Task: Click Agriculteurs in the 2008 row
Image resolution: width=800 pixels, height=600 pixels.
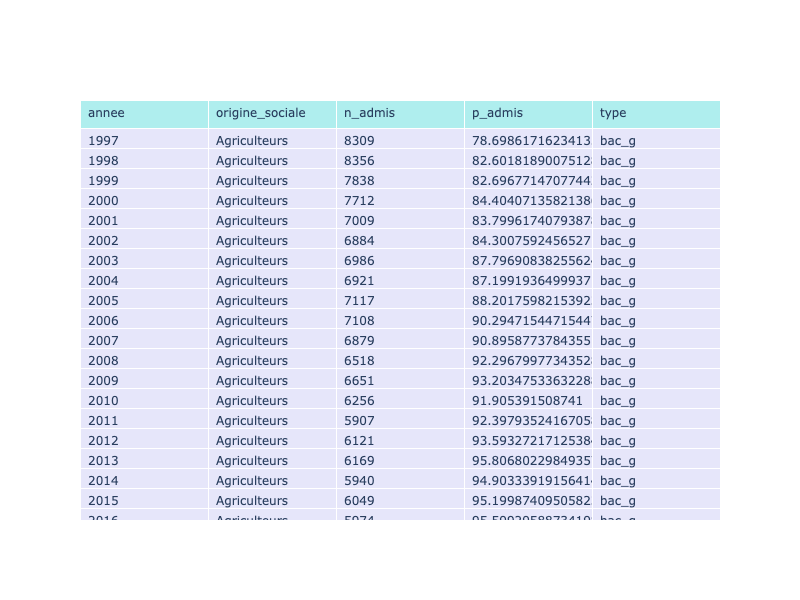Action: (x=251, y=361)
